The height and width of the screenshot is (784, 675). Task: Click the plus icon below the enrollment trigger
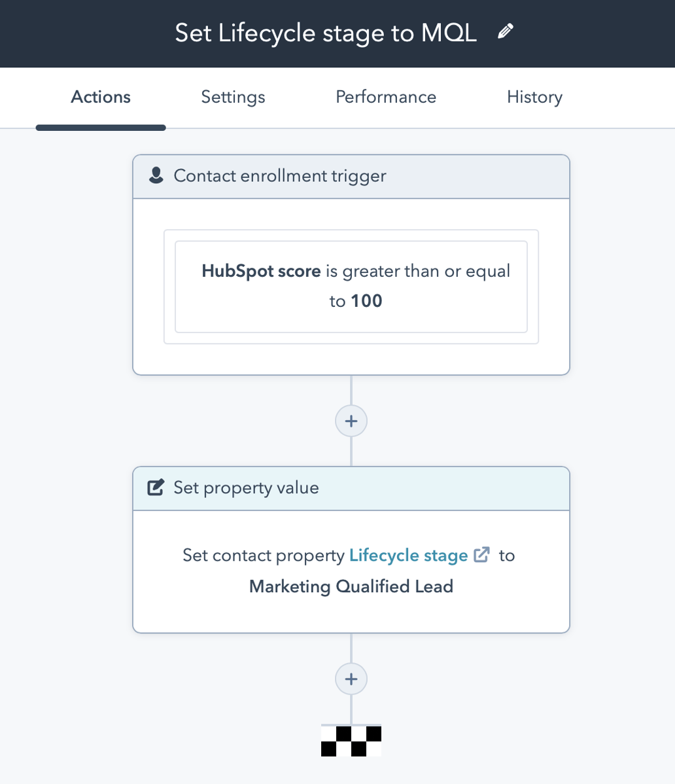(351, 421)
